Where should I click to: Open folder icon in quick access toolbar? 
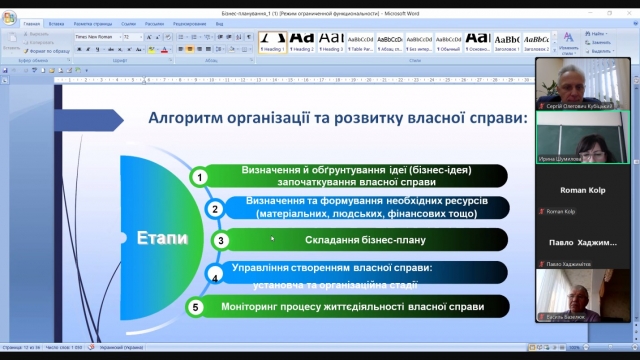pyautogui.click(x=52, y=70)
